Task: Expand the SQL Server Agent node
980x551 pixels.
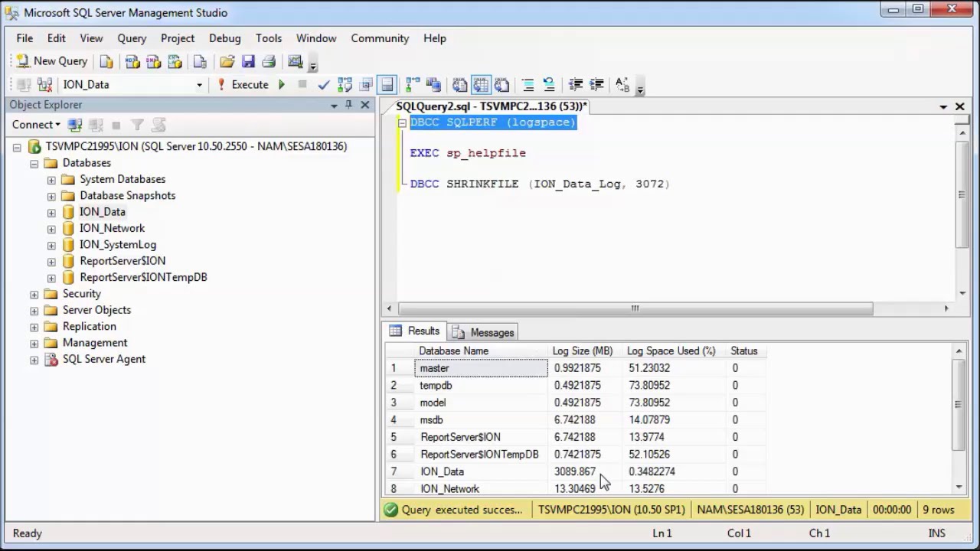Action: (x=34, y=360)
